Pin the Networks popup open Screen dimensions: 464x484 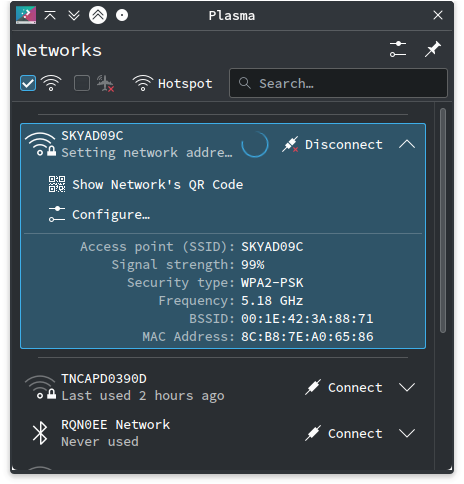(433, 49)
